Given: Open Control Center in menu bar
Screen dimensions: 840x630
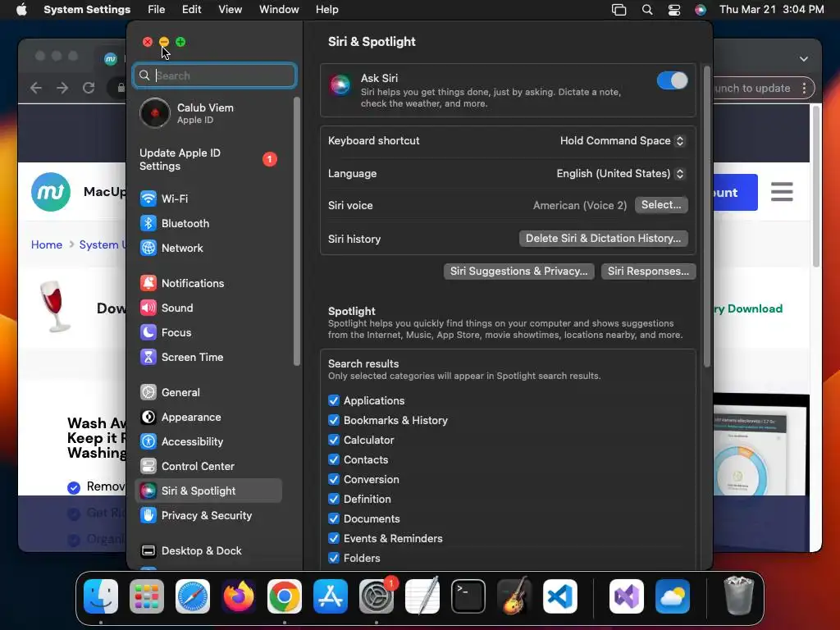Looking at the screenshot, I should tap(674, 10).
